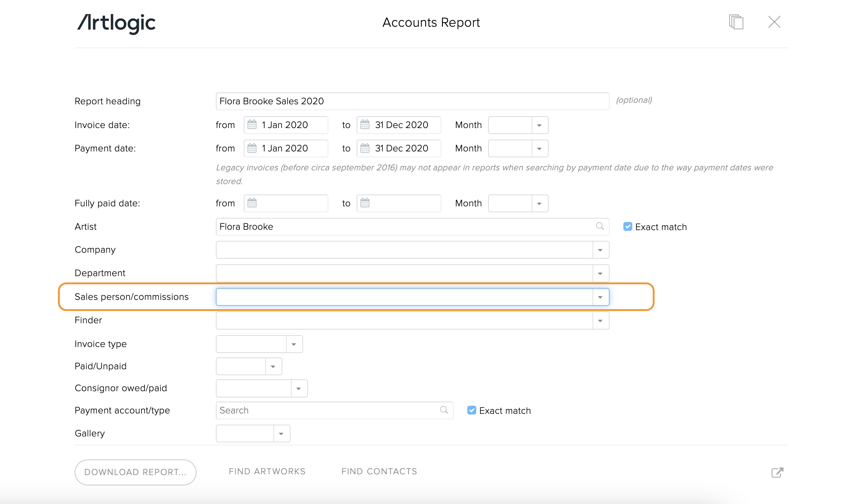Click the Report heading text field
Viewport: 847px width, 504px height.
click(412, 101)
